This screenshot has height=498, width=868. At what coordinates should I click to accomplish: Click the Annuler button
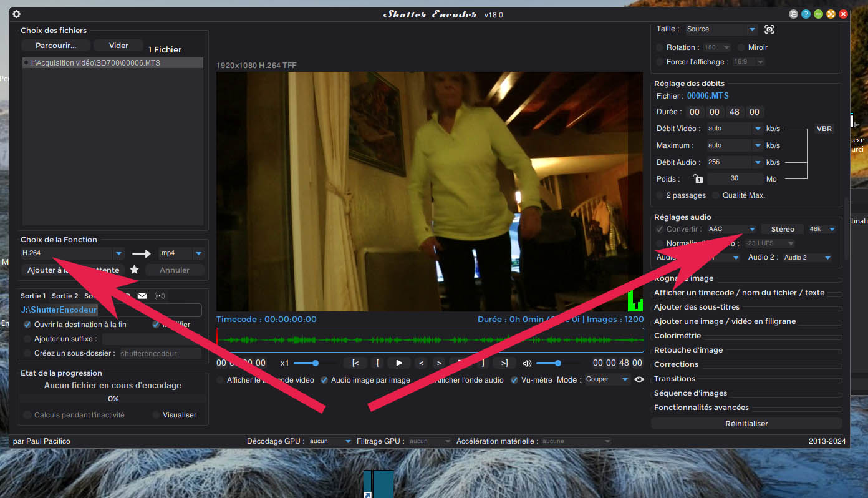click(x=175, y=270)
